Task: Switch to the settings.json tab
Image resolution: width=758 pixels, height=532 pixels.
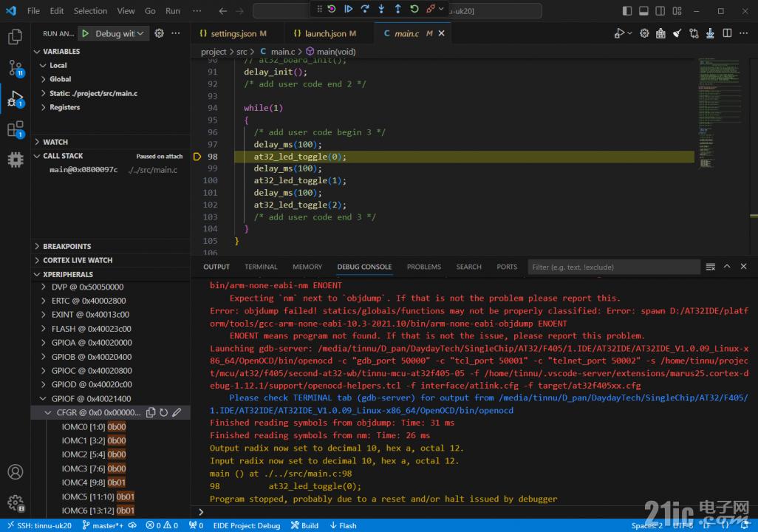Action: 233,33
